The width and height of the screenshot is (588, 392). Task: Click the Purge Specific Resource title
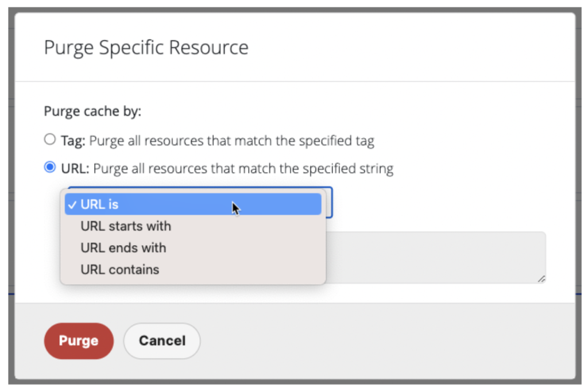[146, 48]
